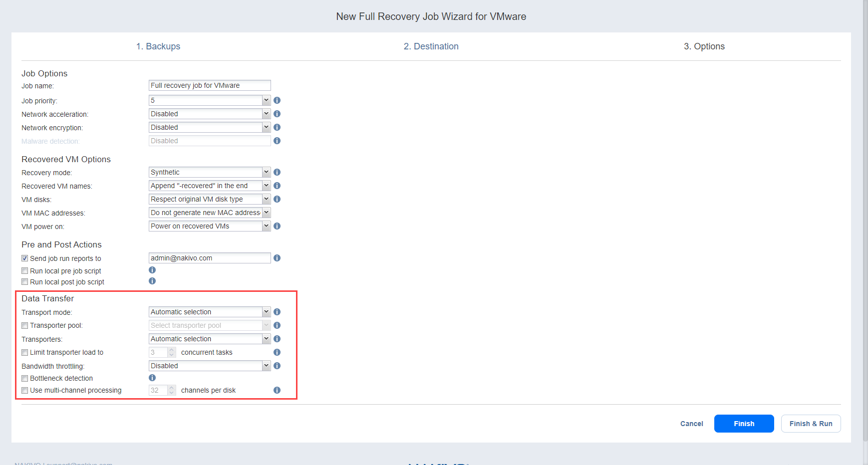Enable the Bottleneck detection checkbox

pos(24,379)
